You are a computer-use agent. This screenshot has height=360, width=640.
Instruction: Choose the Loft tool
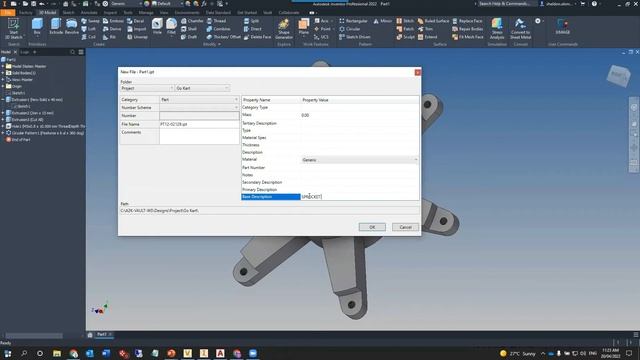pyautogui.click(x=89, y=29)
